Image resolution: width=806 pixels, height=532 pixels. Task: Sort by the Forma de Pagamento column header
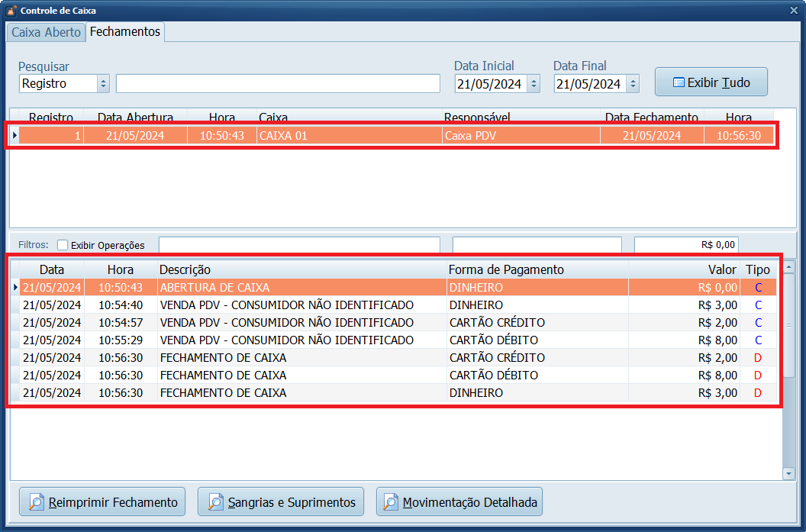[506, 269]
